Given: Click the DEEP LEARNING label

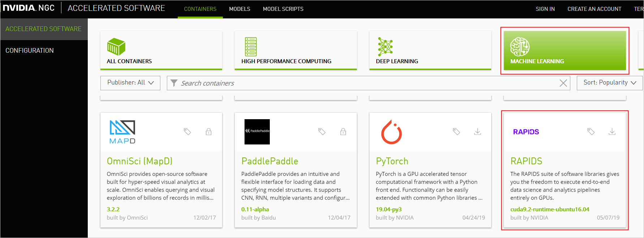Looking at the screenshot, I should pos(397,61).
